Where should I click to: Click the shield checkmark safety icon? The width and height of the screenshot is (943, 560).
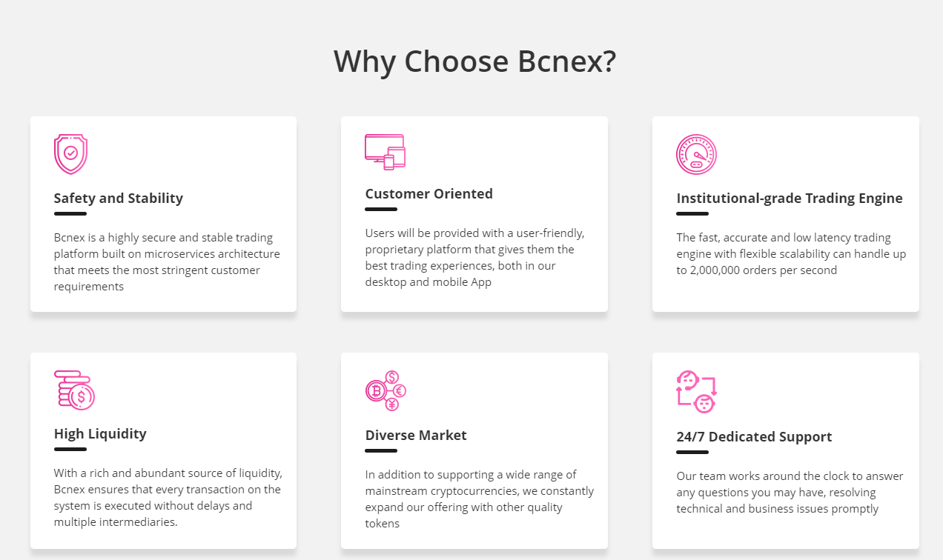pos(70,154)
